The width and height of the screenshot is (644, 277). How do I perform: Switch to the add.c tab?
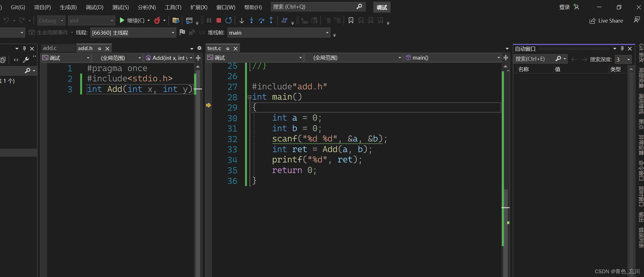tap(50, 48)
